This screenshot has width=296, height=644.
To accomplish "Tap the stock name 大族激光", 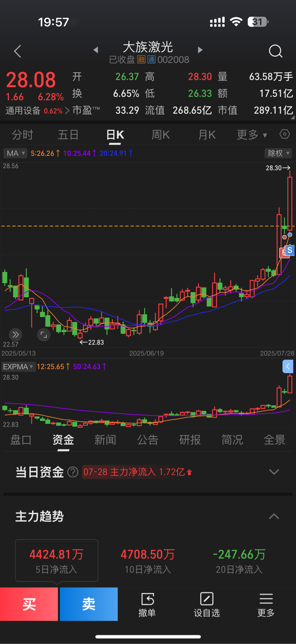I will [x=148, y=47].
